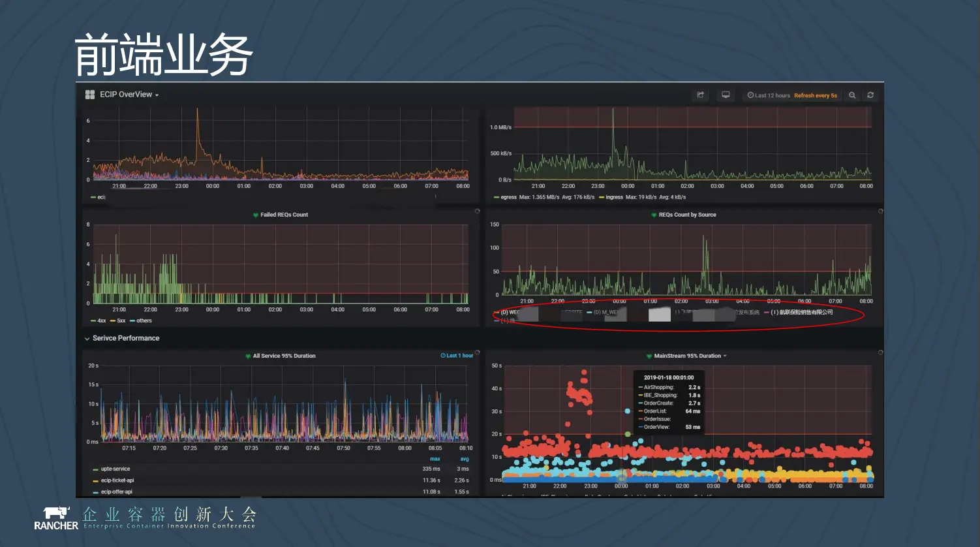Click the 11.36 s max value for ecip-ticket-api
This screenshot has height=547, width=980.
[x=431, y=480]
